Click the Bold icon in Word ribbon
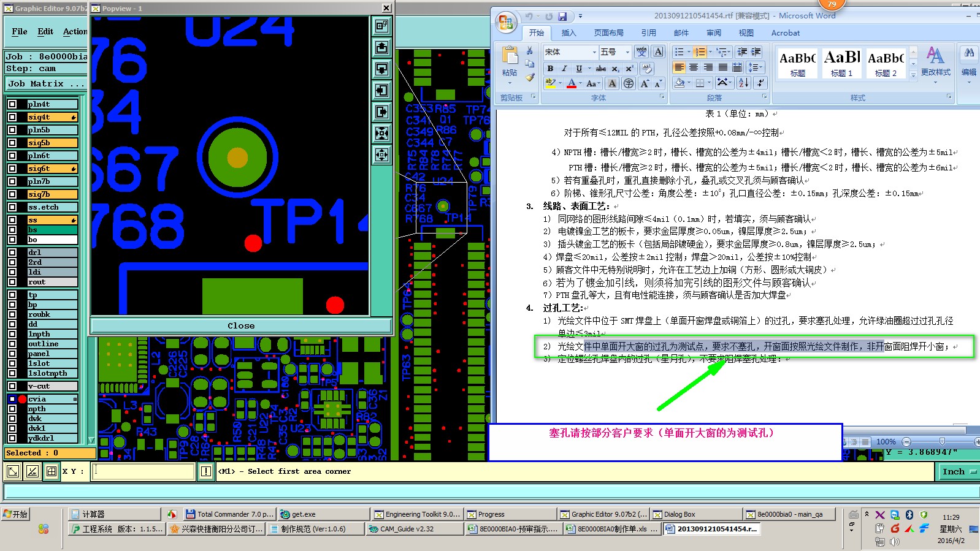 click(550, 69)
